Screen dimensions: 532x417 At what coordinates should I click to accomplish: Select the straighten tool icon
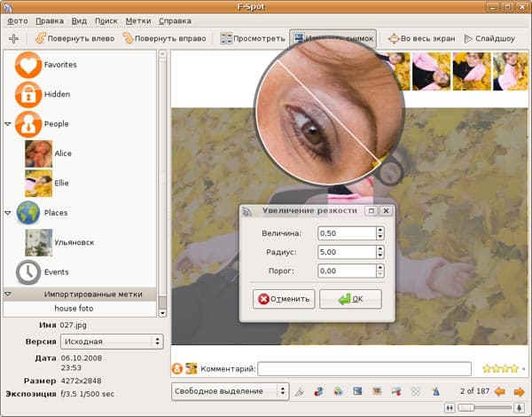coord(396,391)
